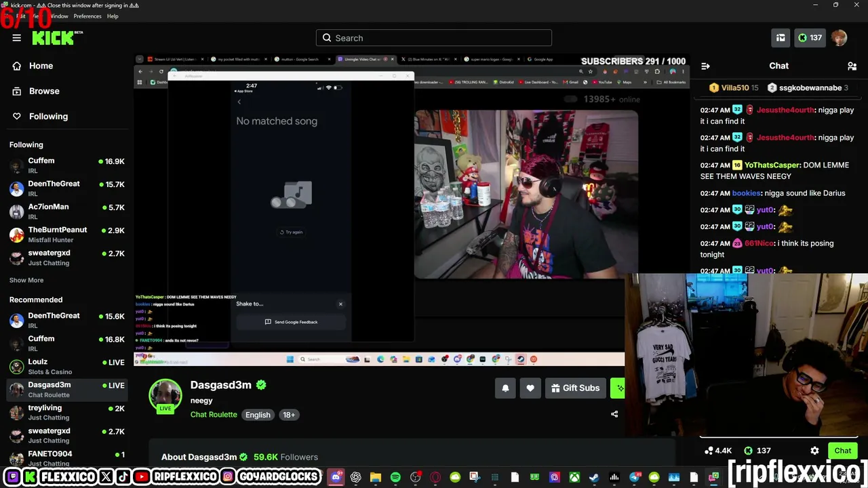Click the 18+ mature tag
The image size is (868, 488).
click(289, 415)
